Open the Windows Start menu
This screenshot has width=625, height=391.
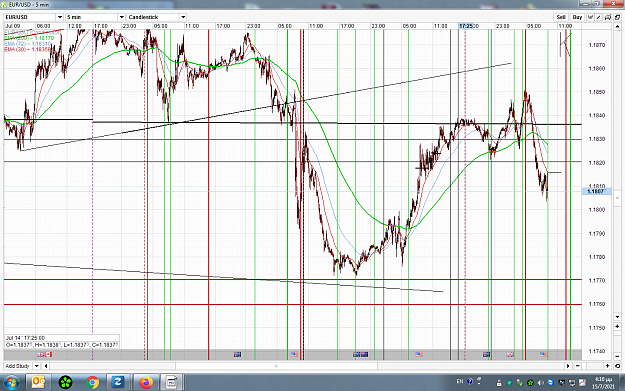(x=11, y=383)
